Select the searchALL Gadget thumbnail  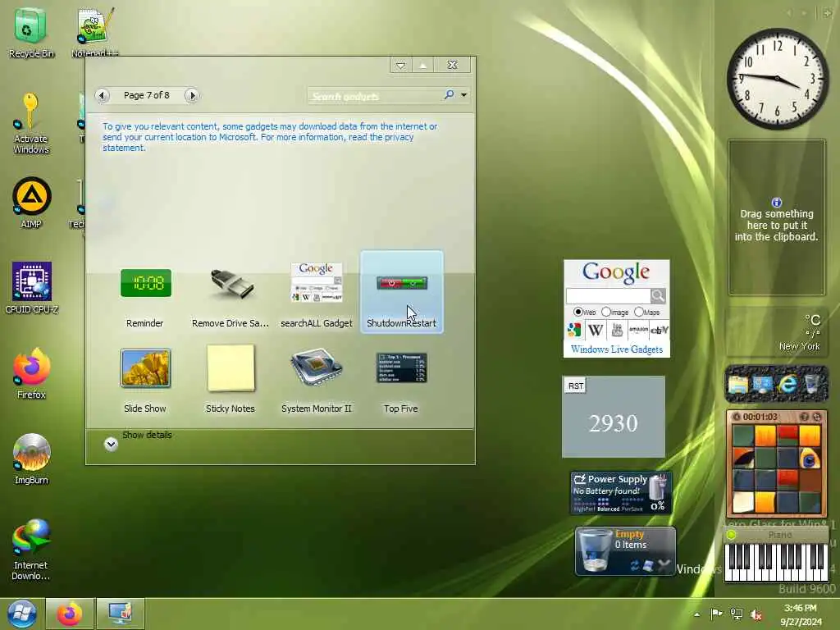(317, 283)
